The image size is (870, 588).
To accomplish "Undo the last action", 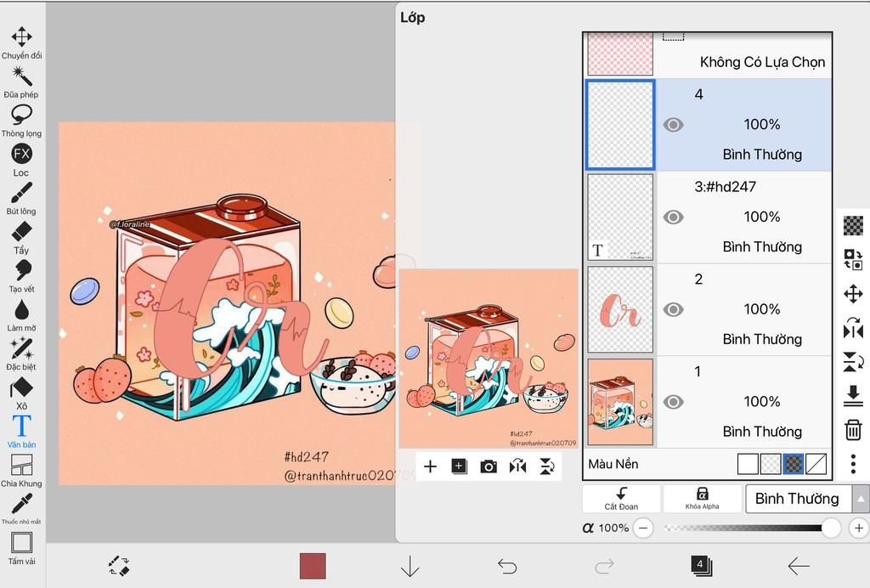I will (507, 567).
